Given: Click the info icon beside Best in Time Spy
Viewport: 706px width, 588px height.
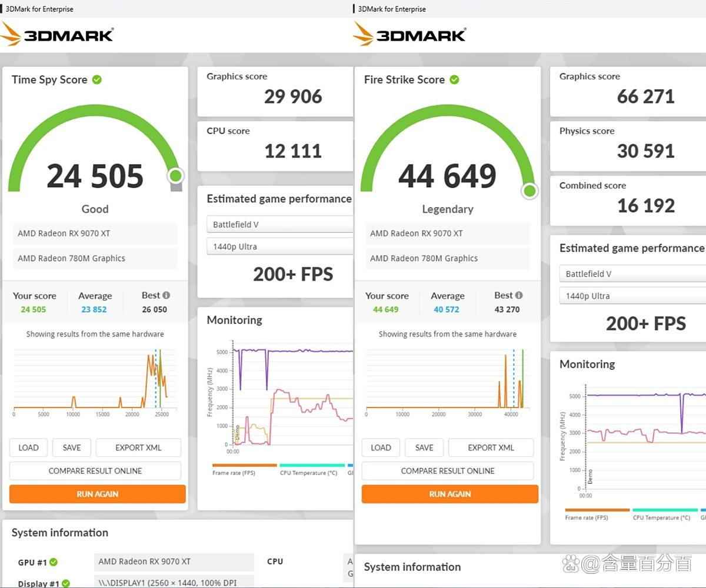Looking at the screenshot, I should [x=166, y=295].
